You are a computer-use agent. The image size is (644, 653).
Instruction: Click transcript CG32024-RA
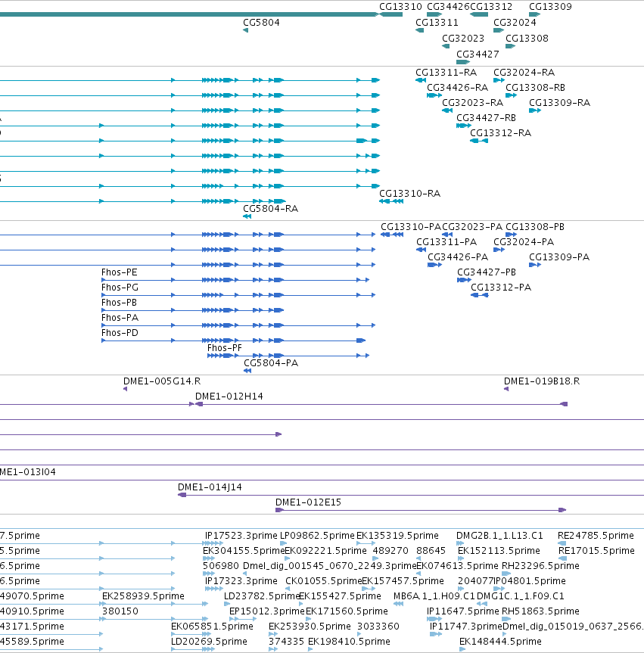coord(524,73)
